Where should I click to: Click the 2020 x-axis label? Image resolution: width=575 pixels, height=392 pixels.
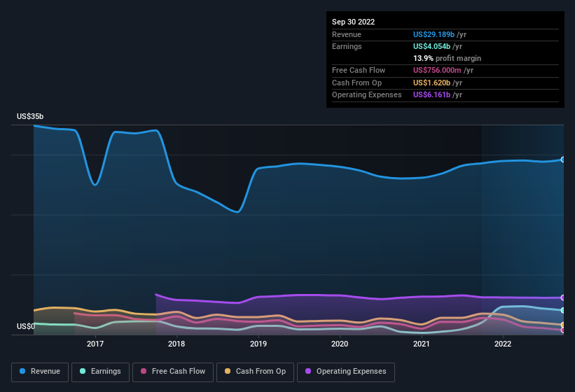340,344
